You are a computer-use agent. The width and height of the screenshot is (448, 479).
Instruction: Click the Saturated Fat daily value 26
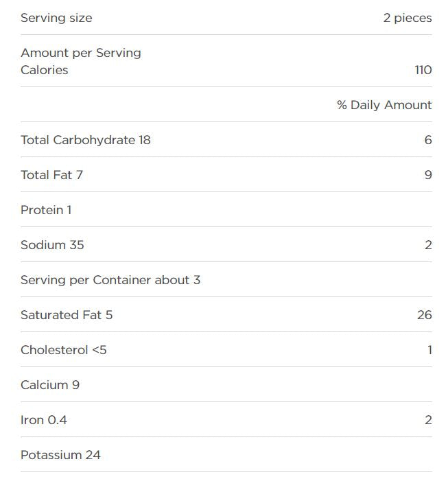424,315
